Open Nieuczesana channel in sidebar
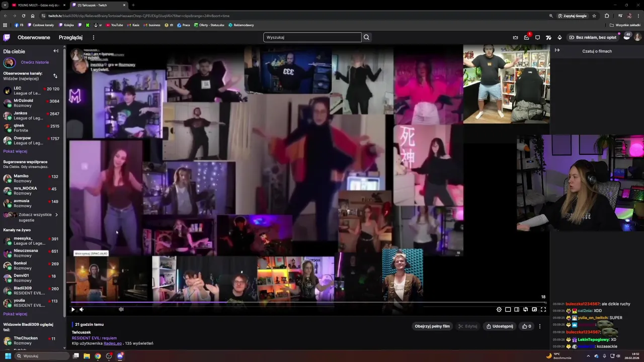 (31, 253)
